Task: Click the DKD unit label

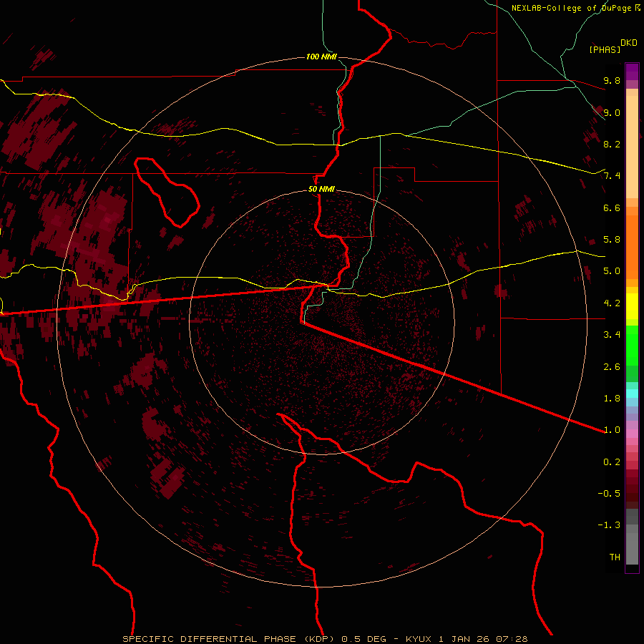Action: (629, 43)
